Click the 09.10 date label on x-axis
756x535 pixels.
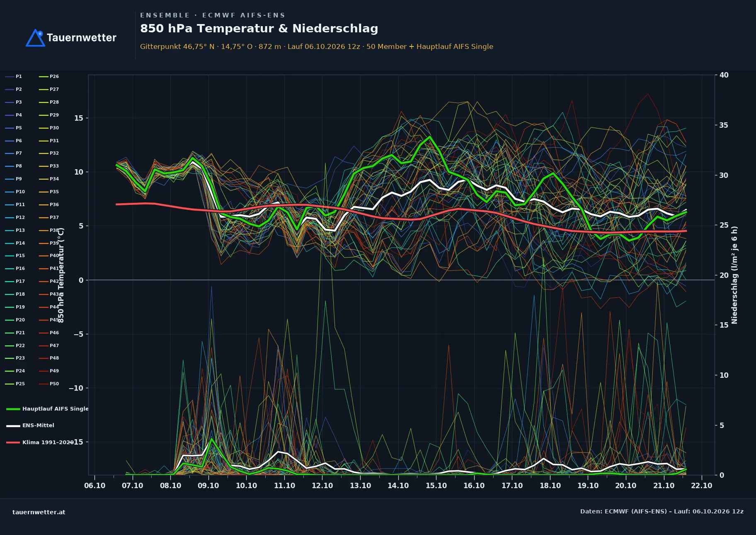pyautogui.click(x=208, y=486)
